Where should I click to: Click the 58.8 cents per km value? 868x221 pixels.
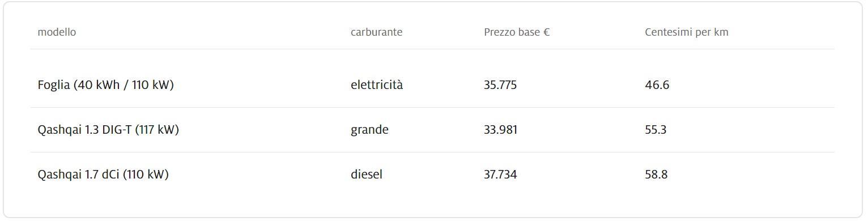(656, 175)
